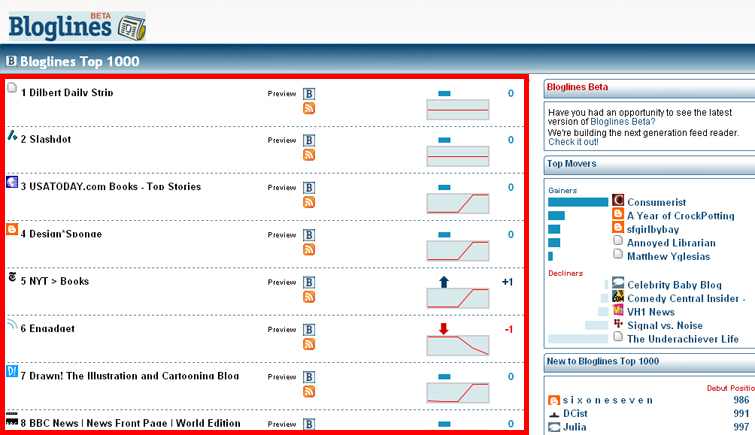
Task: Preview the Slashdot feed
Action: 282,140
